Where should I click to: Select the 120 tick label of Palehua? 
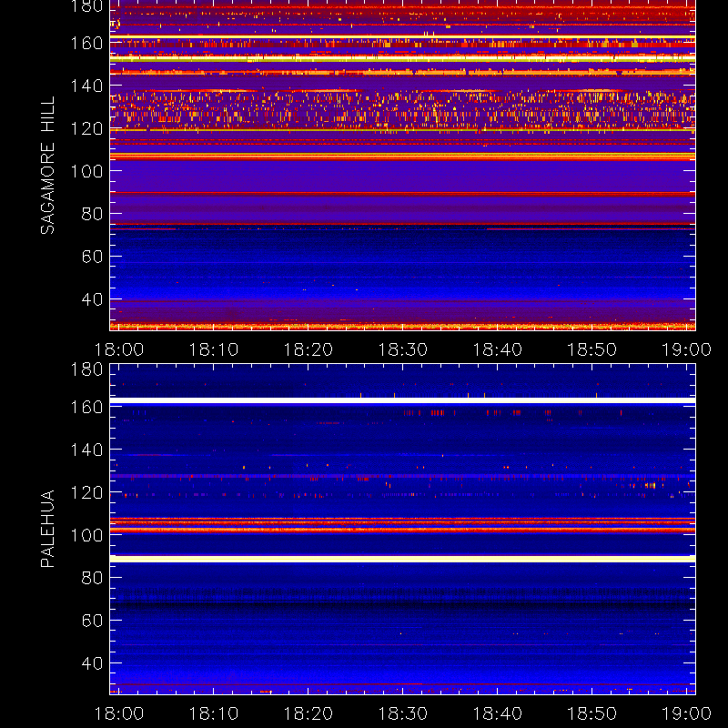click(86, 492)
